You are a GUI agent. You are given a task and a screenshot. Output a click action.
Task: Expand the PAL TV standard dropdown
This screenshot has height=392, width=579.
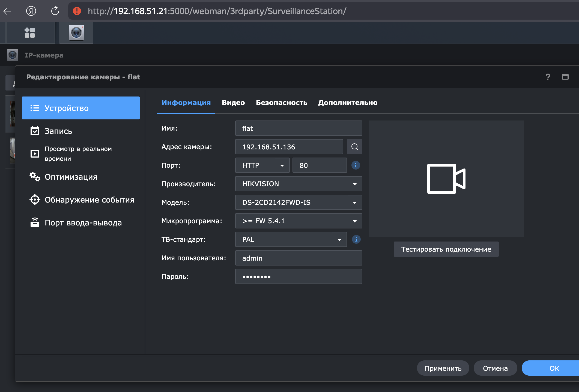pos(291,239)
